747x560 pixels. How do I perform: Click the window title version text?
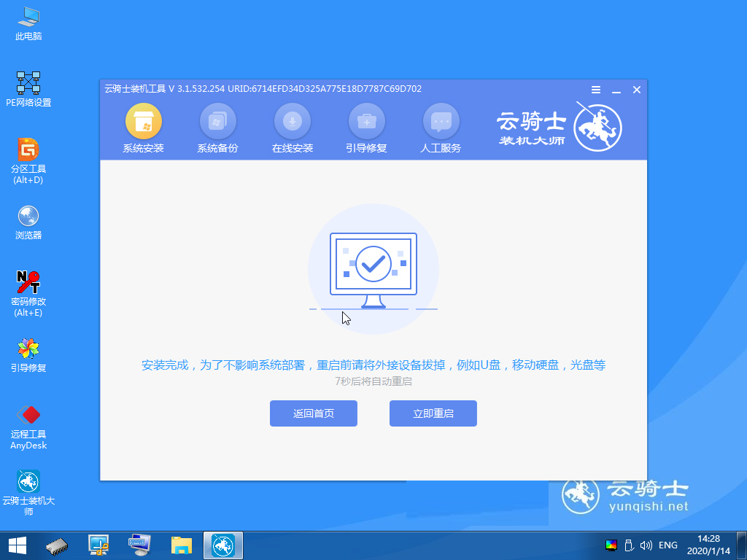pos(263,89)
